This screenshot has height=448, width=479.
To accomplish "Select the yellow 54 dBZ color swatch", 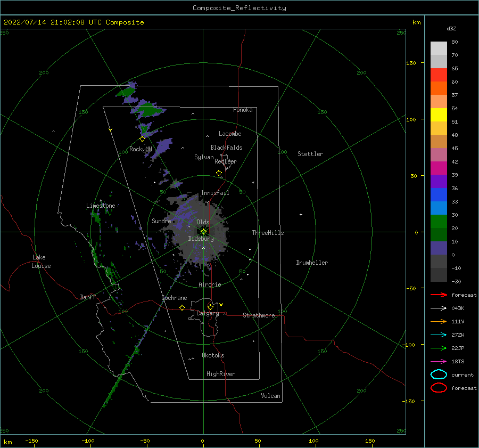I will coord(439,115).
